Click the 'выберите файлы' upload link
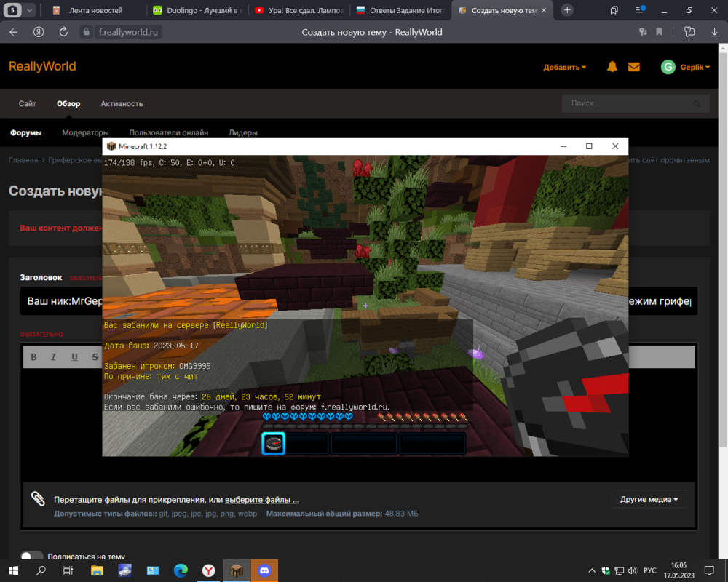The width and height of the screenshot is (728, 582). tap(262, 500)
